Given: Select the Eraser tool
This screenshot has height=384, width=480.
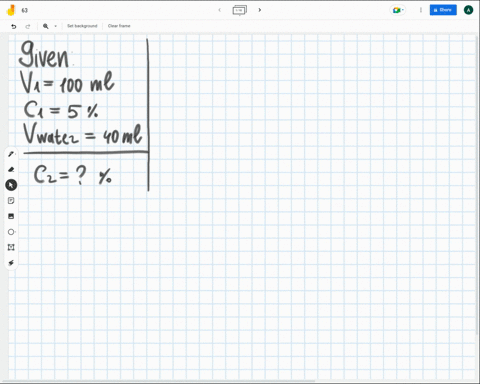Looking at the screenshot, I should [11, 169].
